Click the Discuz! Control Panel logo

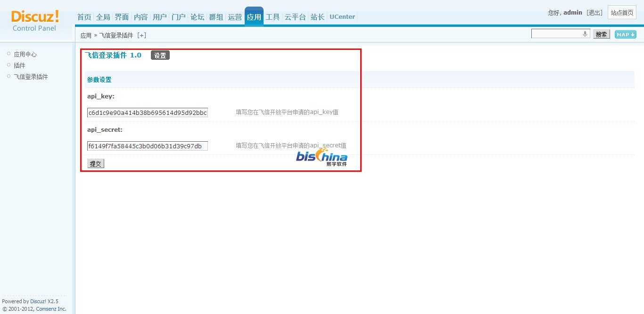[35, 20]
